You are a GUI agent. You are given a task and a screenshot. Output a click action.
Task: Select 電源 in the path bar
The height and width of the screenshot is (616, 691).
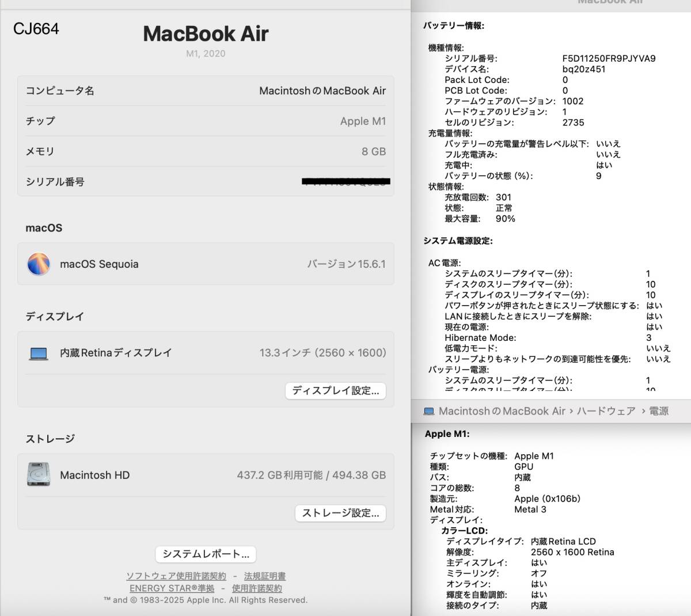coord(659,411)
